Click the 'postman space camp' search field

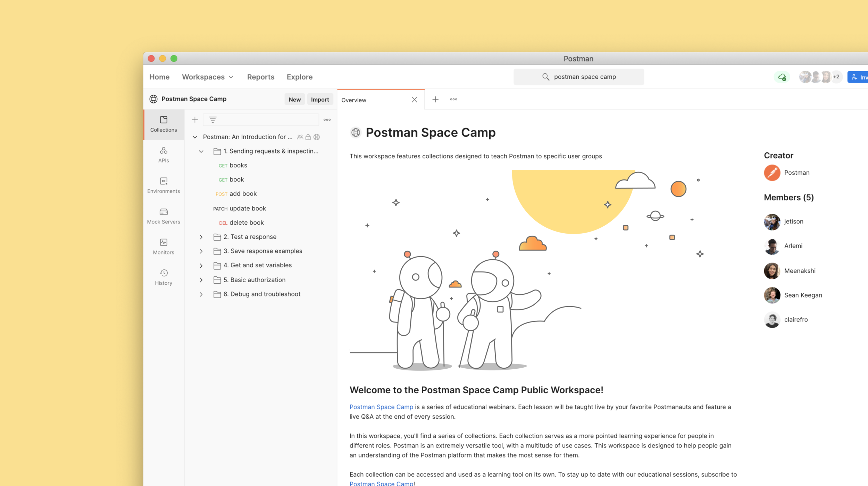(x=585, y=77)
